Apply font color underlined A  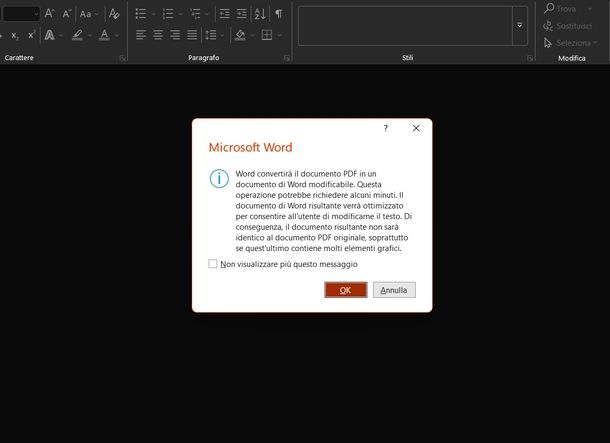click(104, 35)
